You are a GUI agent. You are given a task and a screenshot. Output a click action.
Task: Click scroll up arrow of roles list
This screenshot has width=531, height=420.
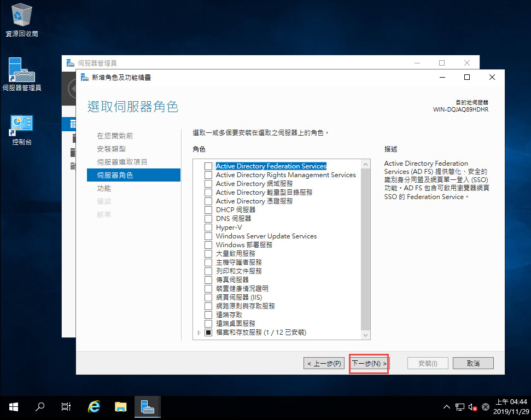click(x=365, y=164)
